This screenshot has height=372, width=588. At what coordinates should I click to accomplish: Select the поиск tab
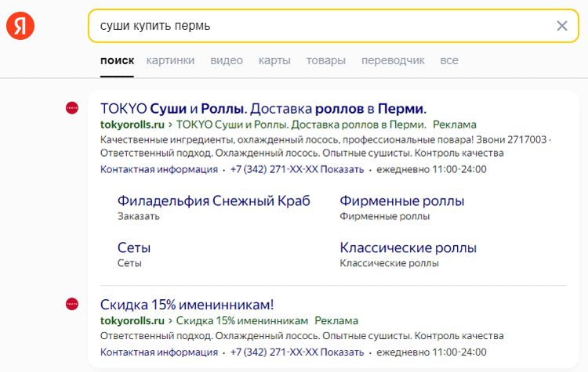[117, 60]
